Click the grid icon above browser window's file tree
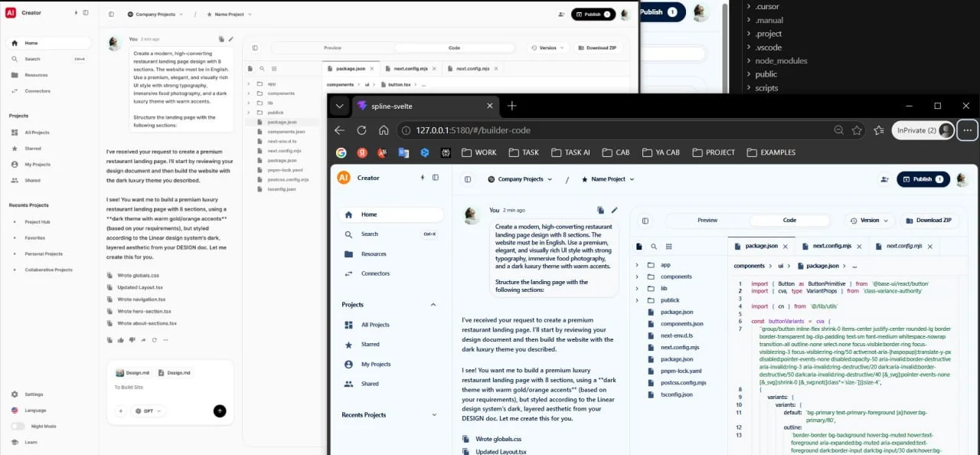The height and width of the screenshot is (455, 980). click(x=668, y=247)
